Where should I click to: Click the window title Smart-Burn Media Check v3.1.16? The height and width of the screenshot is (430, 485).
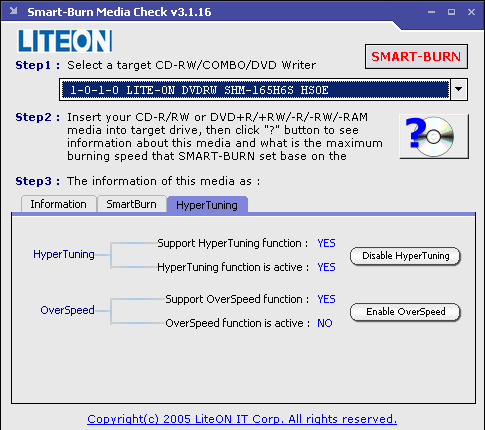pos(119,12)
